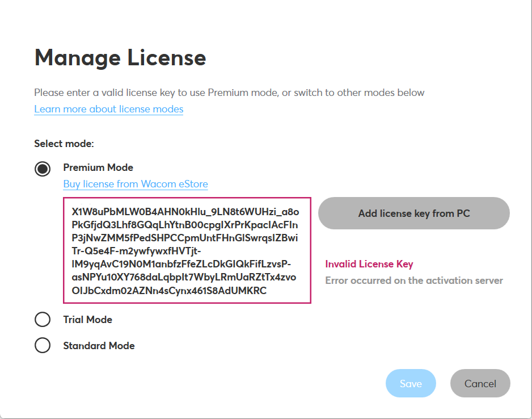Screen dimensions: 532x419
Task: Open the Buy license from Wacom eStore link
Action: coord(136,184)
